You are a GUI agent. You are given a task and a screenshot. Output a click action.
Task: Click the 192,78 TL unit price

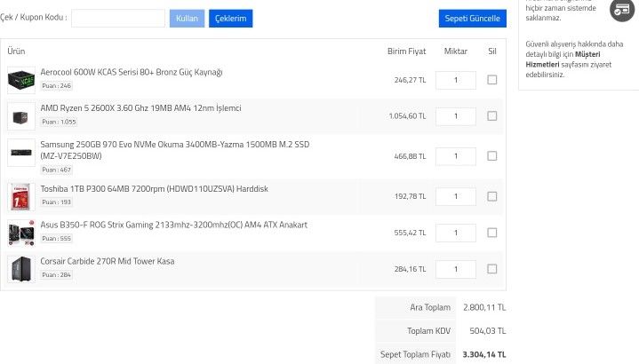(x=410, y=196)
